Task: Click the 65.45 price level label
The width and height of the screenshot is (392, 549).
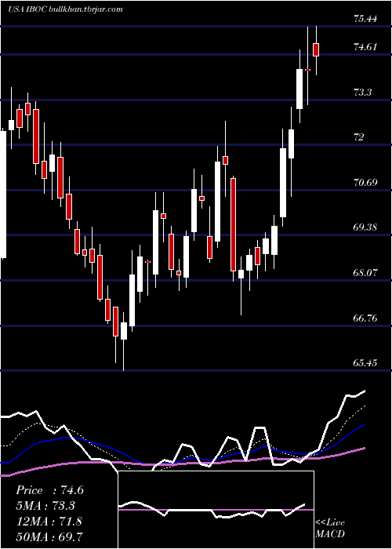Action: coord(365,362)
